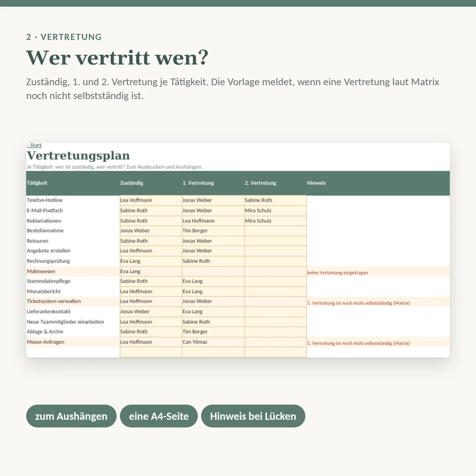Image resolution: width=476 pixels, height=476 pixels.
Task: Select the 'Telefon-Hotline' row label
Action: [x=44, y=200]
